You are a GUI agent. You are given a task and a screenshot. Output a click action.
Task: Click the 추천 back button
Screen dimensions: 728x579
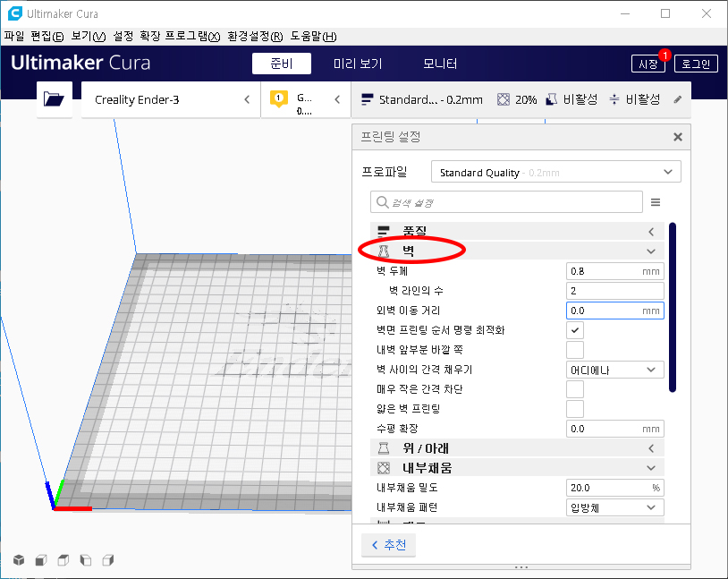[389, 545]
